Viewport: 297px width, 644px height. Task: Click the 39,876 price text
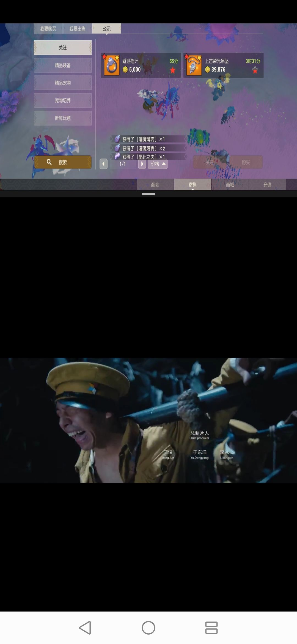[x=218, y=70]
